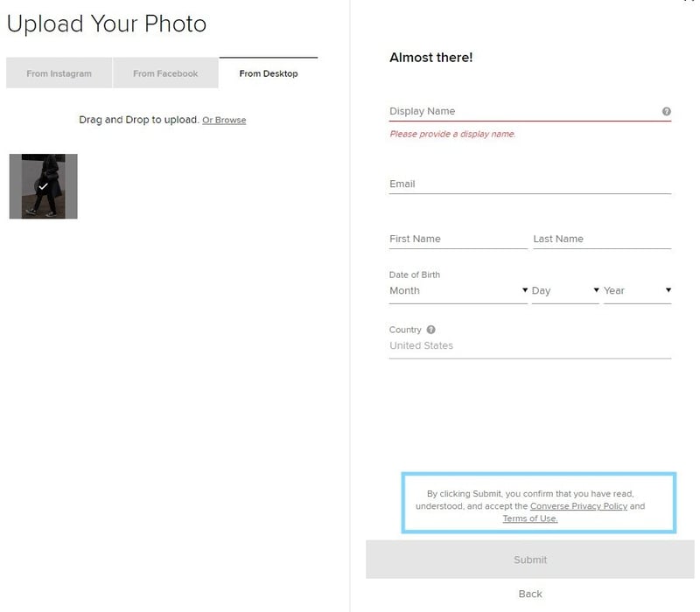Image resolution: width=700 pixels, height=612 pixels.
Task: Click the Or Browse link
Action: 224,120
